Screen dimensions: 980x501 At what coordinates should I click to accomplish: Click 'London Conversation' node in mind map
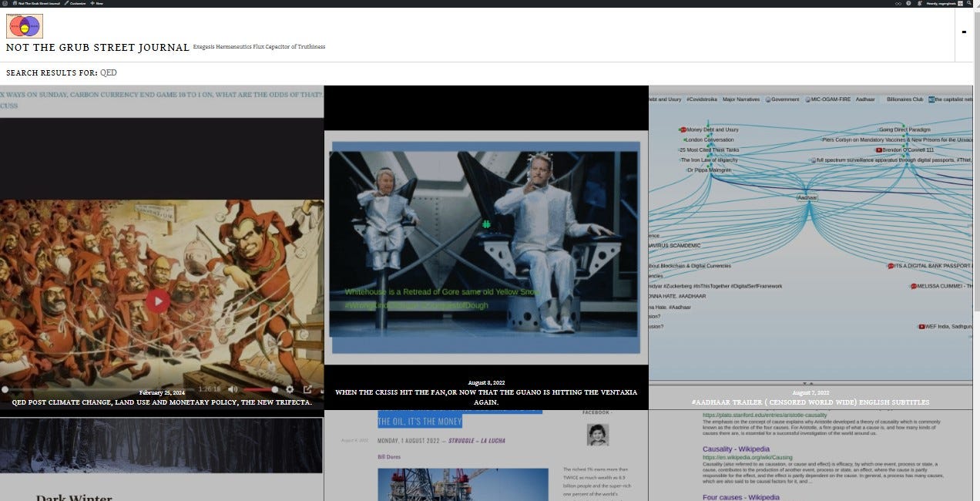click(708, 140)
